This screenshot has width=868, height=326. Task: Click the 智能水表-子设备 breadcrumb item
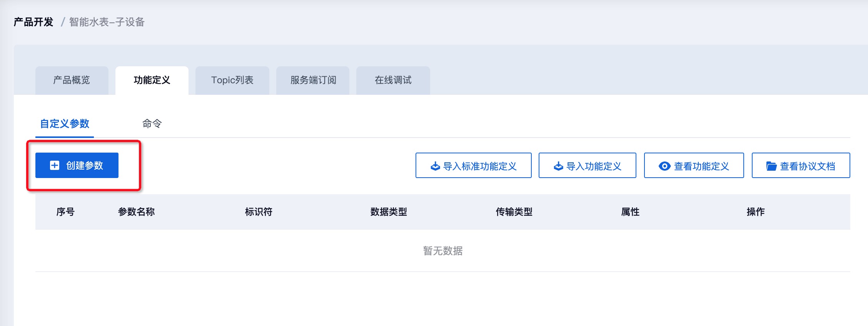(107, 22)
